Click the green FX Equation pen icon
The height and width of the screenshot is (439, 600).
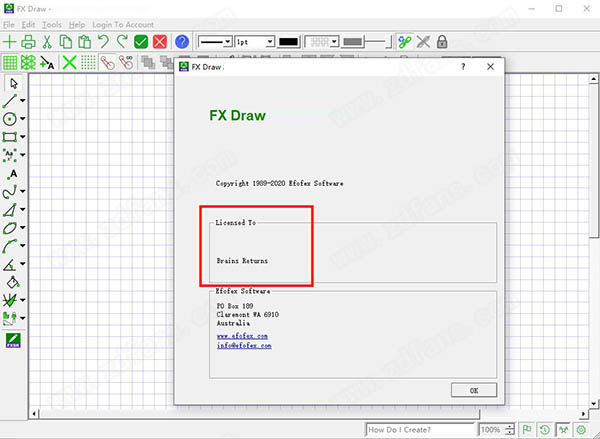tap(13, 339)
